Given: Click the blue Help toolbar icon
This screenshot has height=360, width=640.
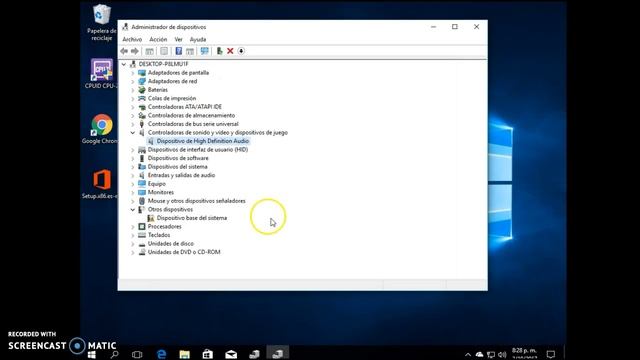Looking at the screenshot, I should point(178,51).
